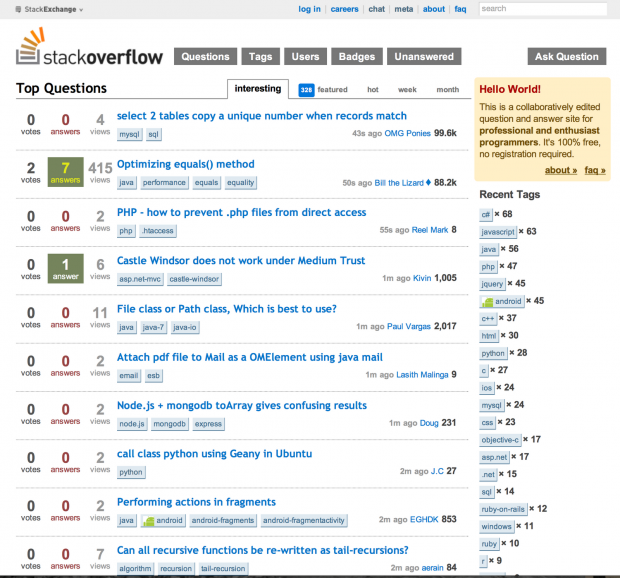Click the .htaccess tag

point(158,231)
